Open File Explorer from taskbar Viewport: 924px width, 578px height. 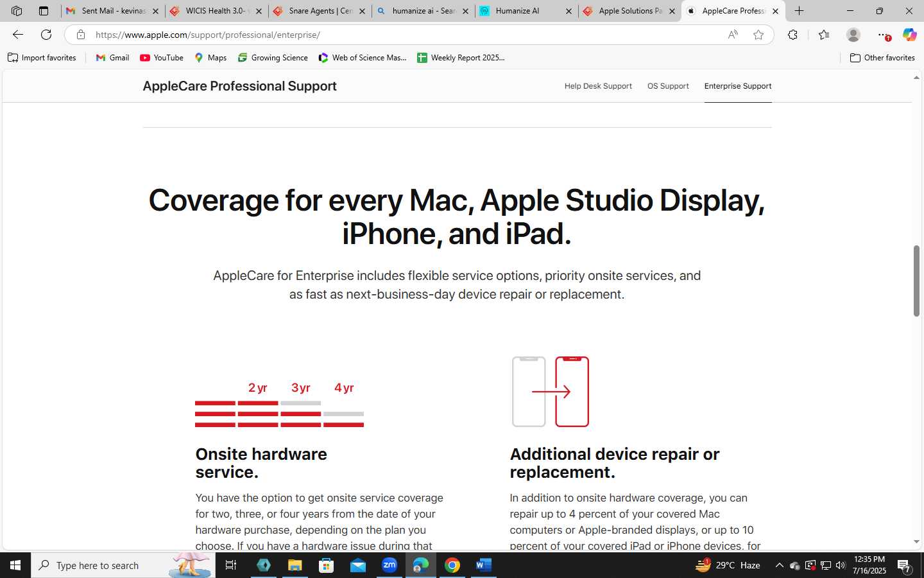pyautogui.click(x=295, y=565)
